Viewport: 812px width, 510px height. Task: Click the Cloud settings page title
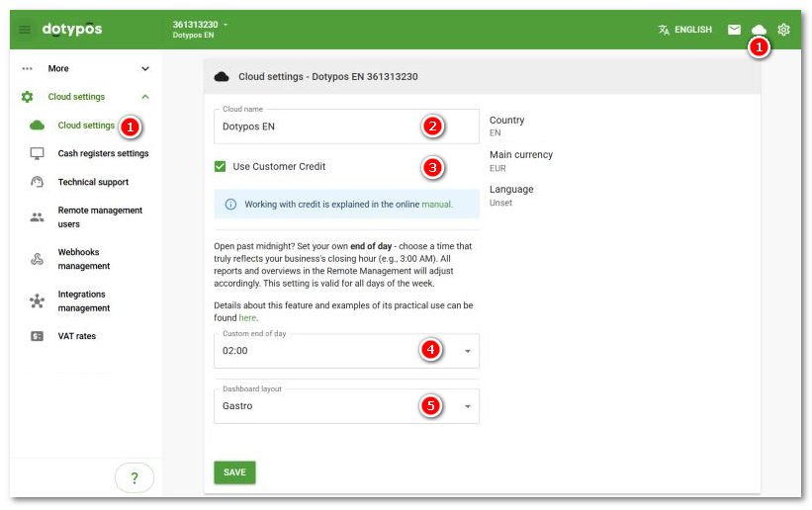point(327,77)
